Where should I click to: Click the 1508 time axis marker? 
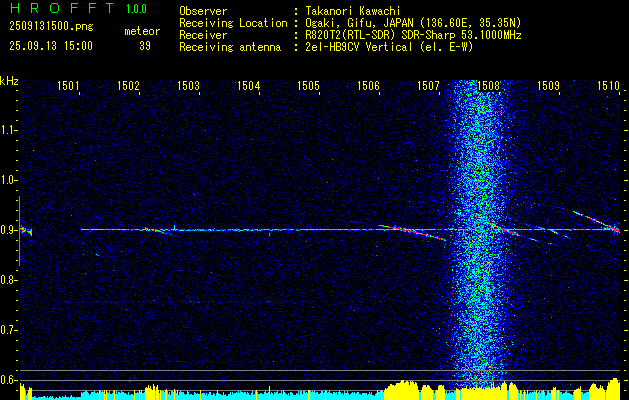[x=488, y=85]
